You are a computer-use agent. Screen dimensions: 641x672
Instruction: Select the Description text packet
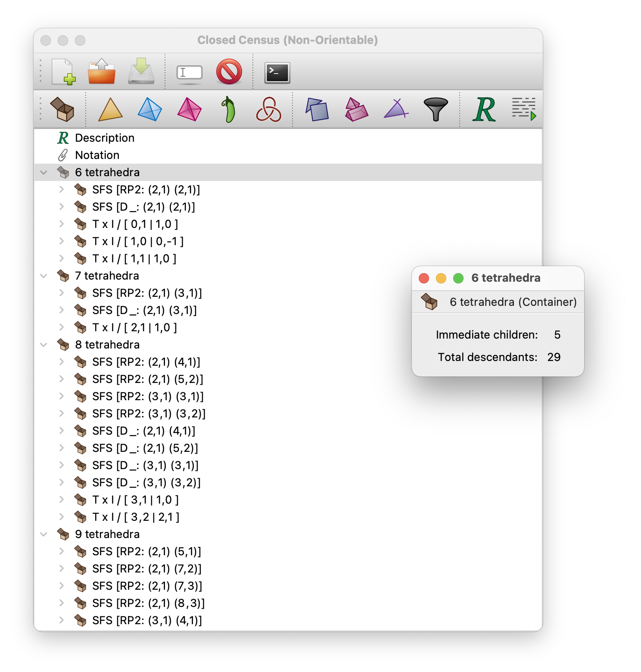pos(104,138)
